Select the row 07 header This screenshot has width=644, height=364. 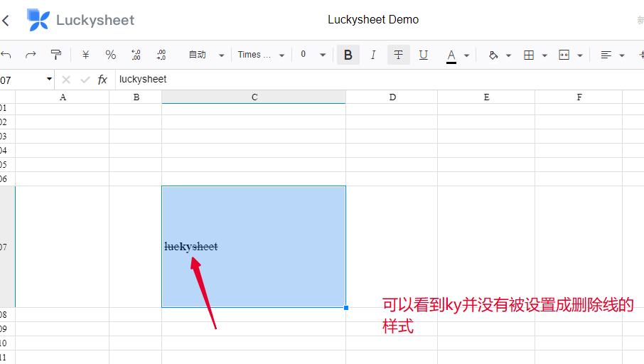pyautogui.click(x=7, y=247)
